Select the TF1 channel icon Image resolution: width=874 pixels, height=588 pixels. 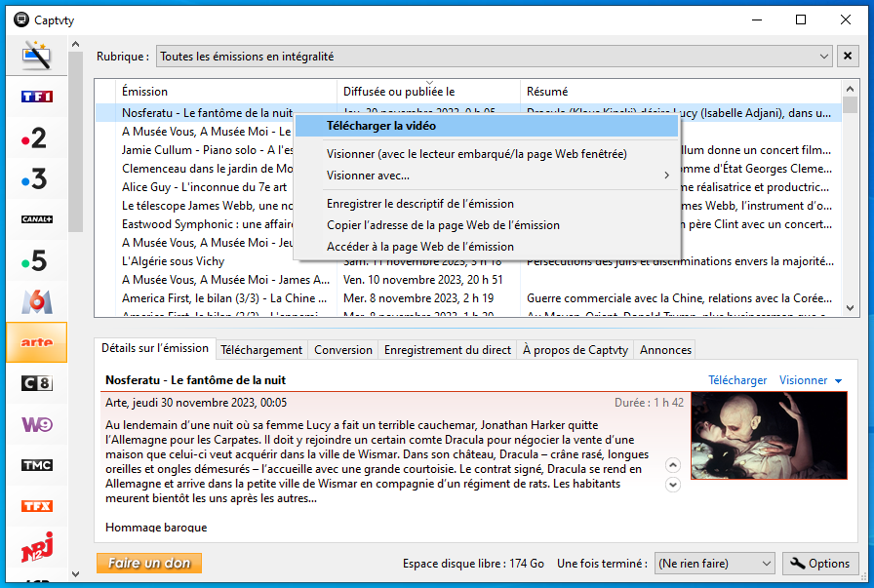[x=36, y=97]
